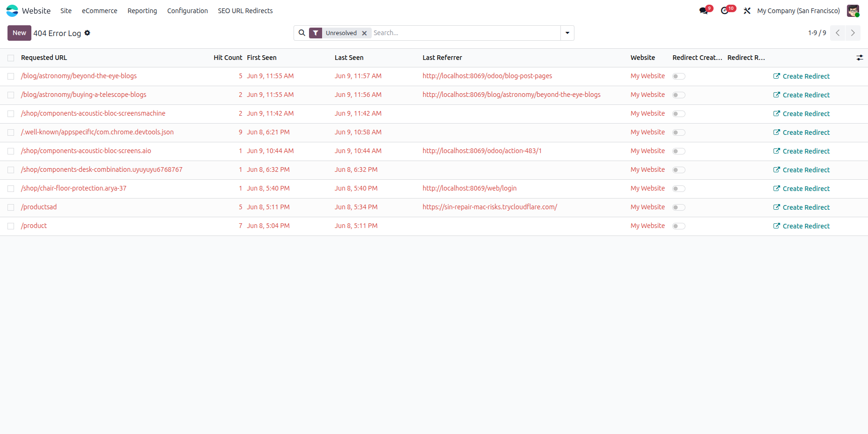Open the activities clock icon

725,11
